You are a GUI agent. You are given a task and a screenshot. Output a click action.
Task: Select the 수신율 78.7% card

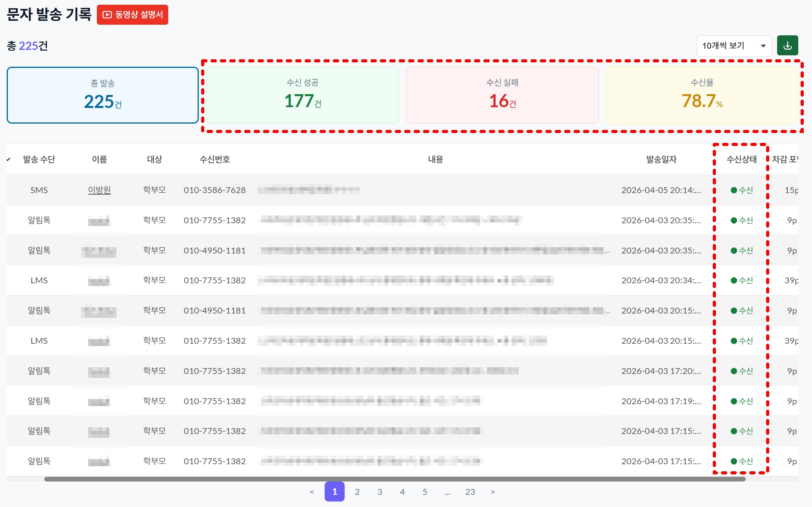click(702, 95)
